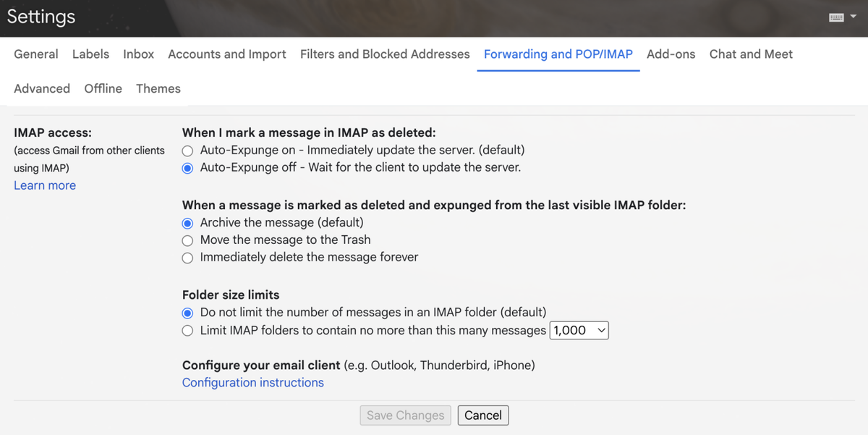868x435 pixels.
Task: Open the General settings tab
Action: [36, 54]
